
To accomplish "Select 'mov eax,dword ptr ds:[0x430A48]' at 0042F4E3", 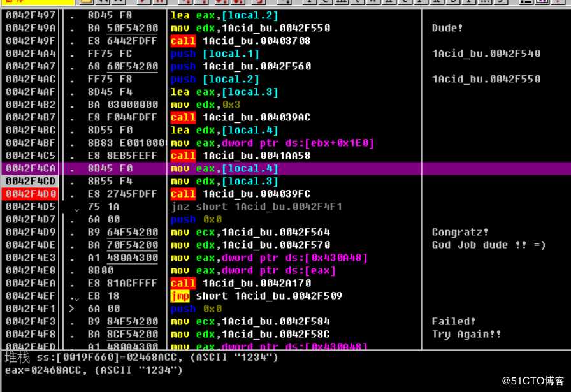I will coord(269,258).
